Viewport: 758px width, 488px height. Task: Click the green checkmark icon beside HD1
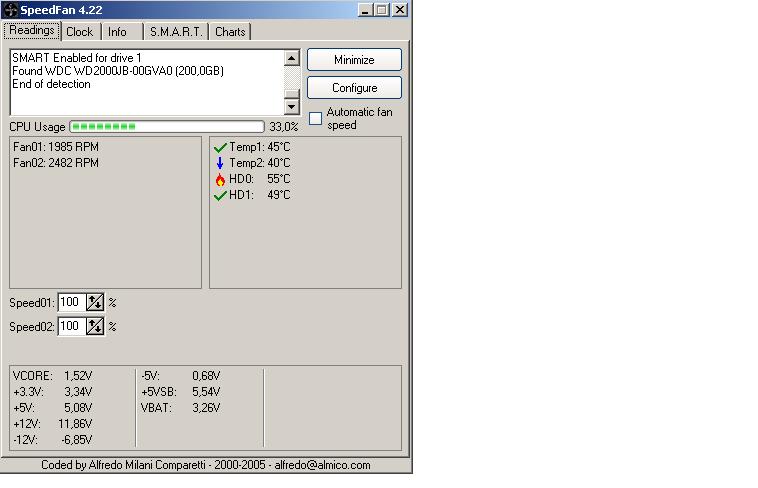click(220, 195)
